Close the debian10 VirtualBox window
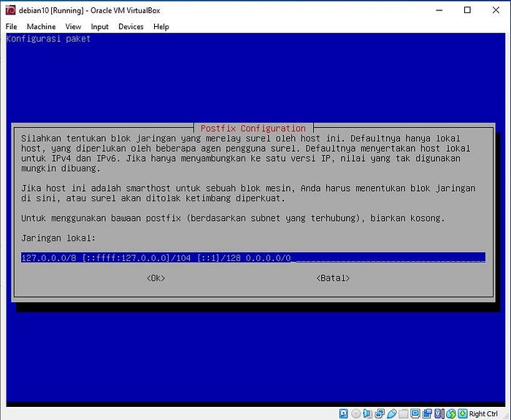 496,10
